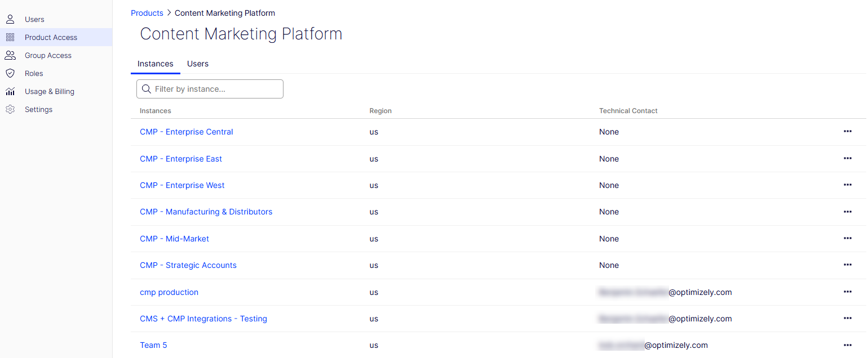
Task: Click the Users person icon in sidebar
Action: [x=10, y=19]
